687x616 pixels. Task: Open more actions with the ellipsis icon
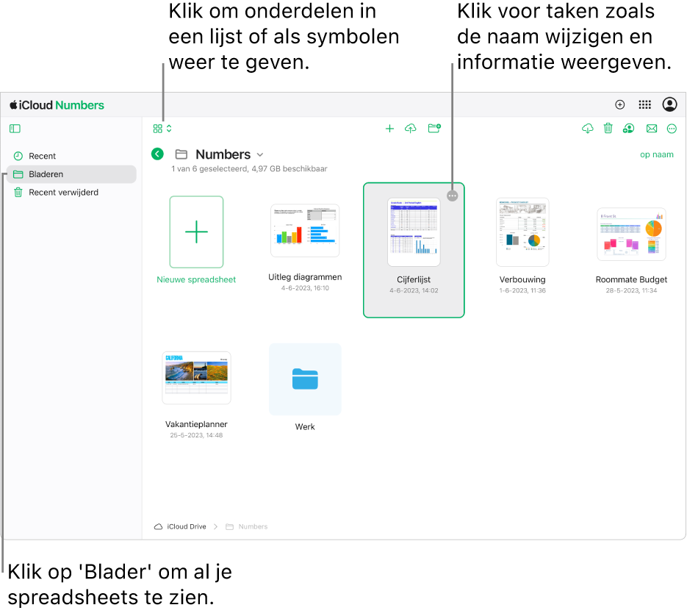[x=672, y=128]
